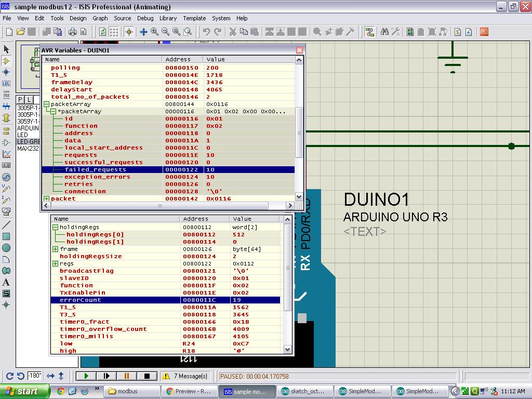532x399 pixels.
Task: Expand the frame variable node
Action: pos(55,249)
